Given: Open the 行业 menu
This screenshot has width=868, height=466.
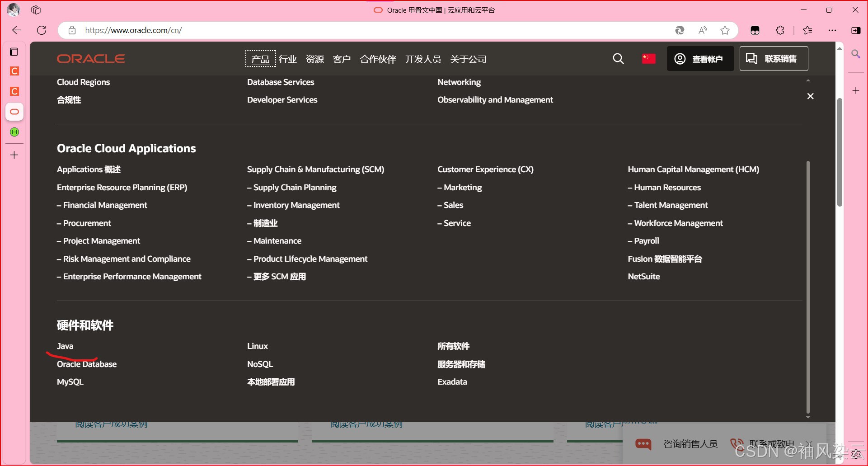Looking at the screenshot, I should point(288,59).
